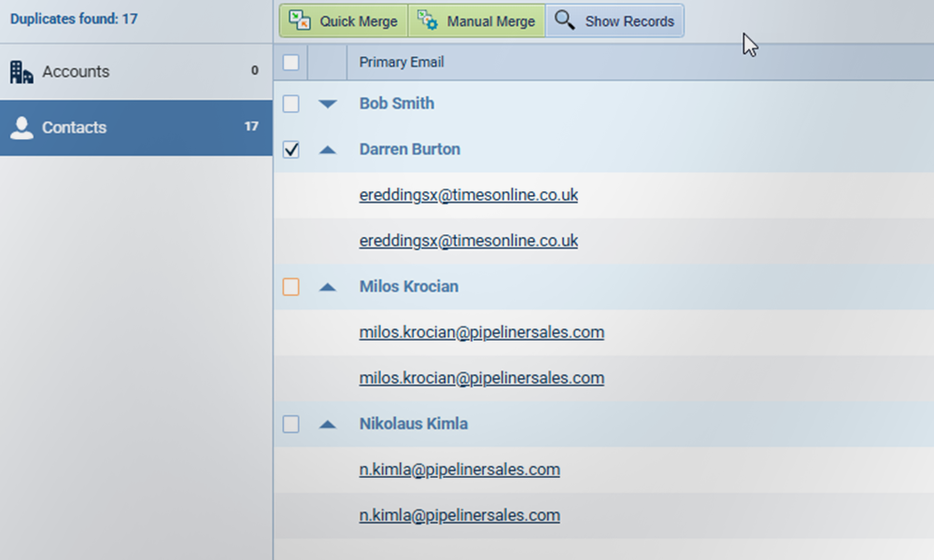Click the Show Records magnifier icon

[x=564, y=21]
